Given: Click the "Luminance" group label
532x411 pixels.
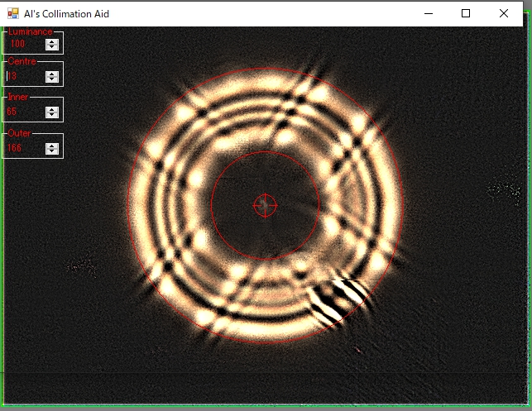Looking at the screenshot, I should point(30,32).
